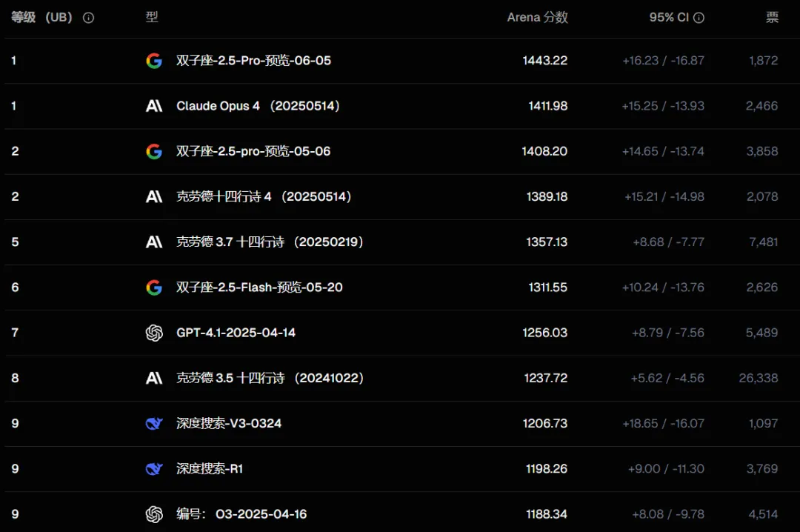Image resolution: width=800 pixels, height=532 pixels.
Task: Open model 深度搜索-V3-0324
Action: 229,423
